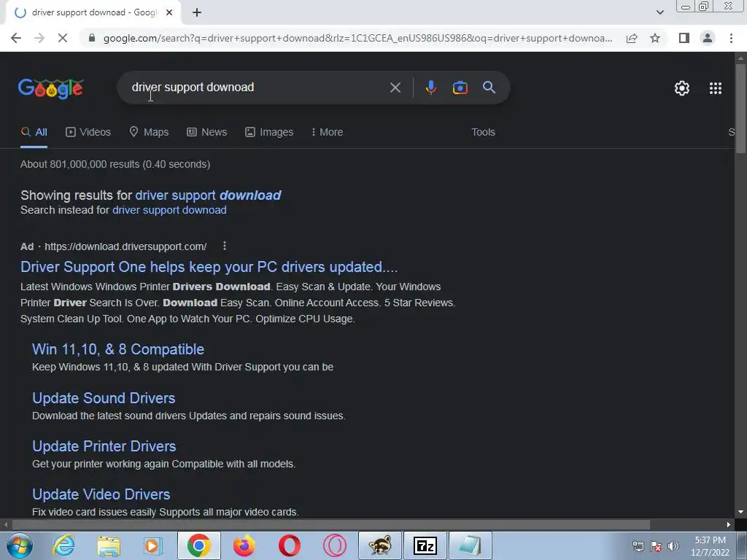Open Win 11,10, & 8 Compatible link
The image size is (747, 560).
pos(118,349)
